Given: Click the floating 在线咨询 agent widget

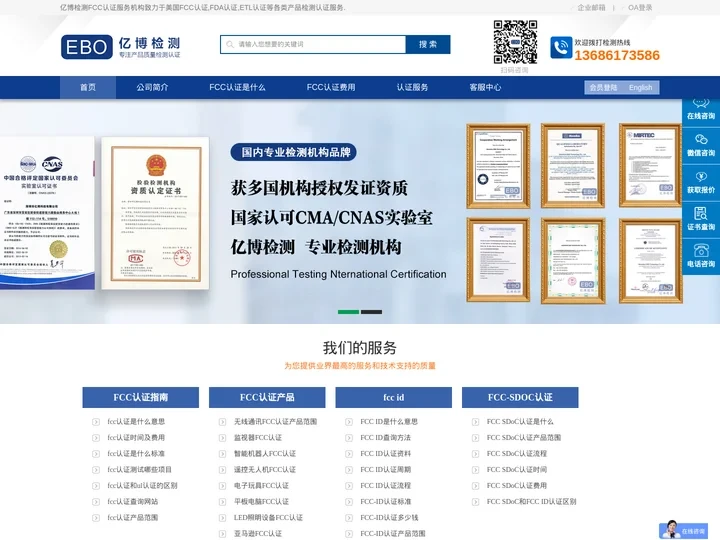Looking at the screenshot, I should tap(683, 530).
